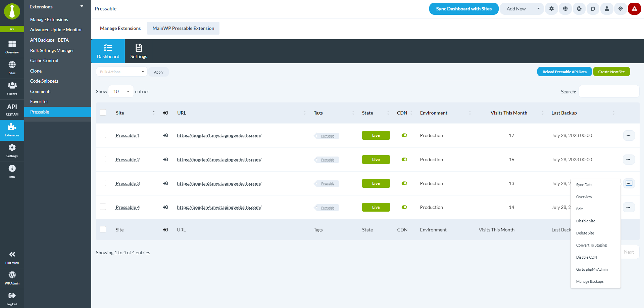The image size is (644, 308).
Task: Check the Pressable 4 row checkbox
Action: (x=103, y=207)
